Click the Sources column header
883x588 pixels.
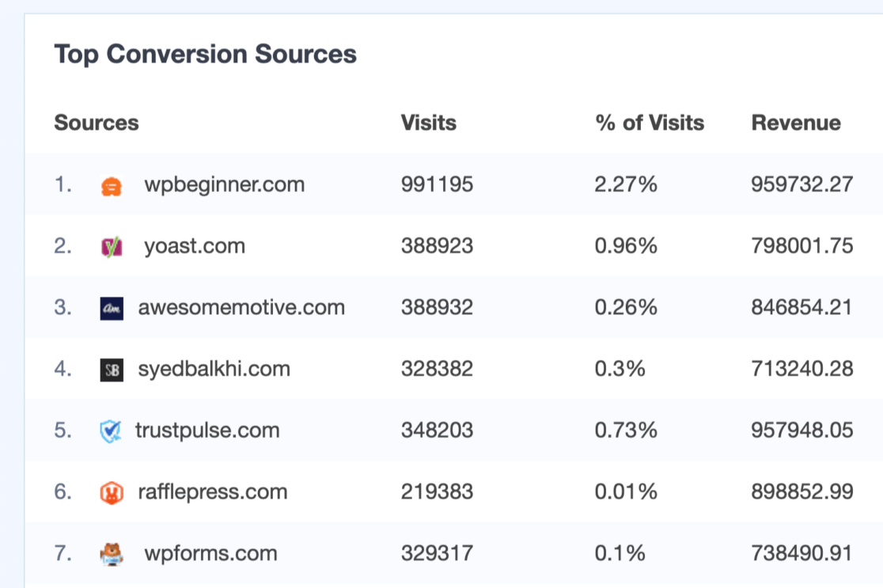point(96,123)
